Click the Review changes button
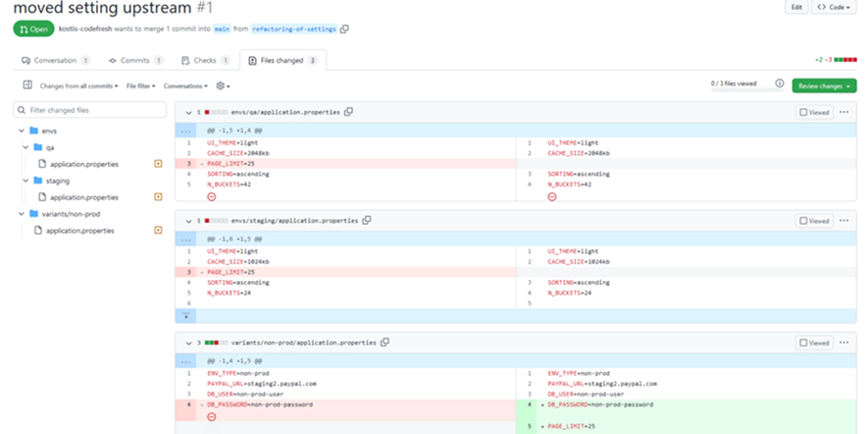Viewport: 868px width, 434px height. click(x=824, y=85)
